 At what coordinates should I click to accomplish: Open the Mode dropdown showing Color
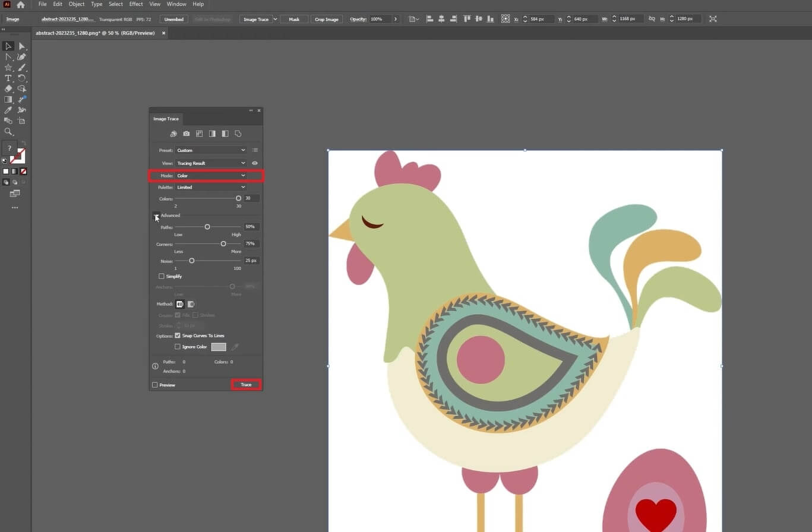pos(211,176)
